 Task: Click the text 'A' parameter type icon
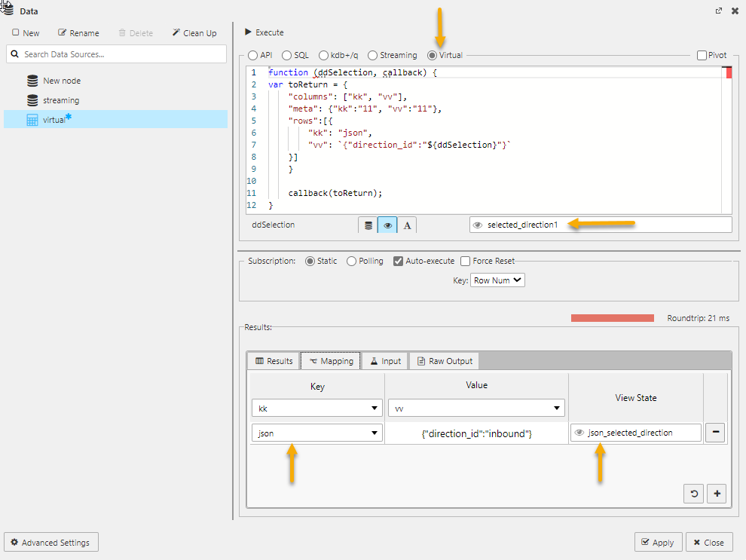click(407, 225)
